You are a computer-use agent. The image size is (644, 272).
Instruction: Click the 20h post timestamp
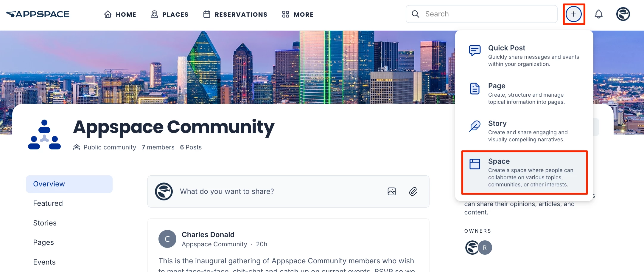click(262, 244)
